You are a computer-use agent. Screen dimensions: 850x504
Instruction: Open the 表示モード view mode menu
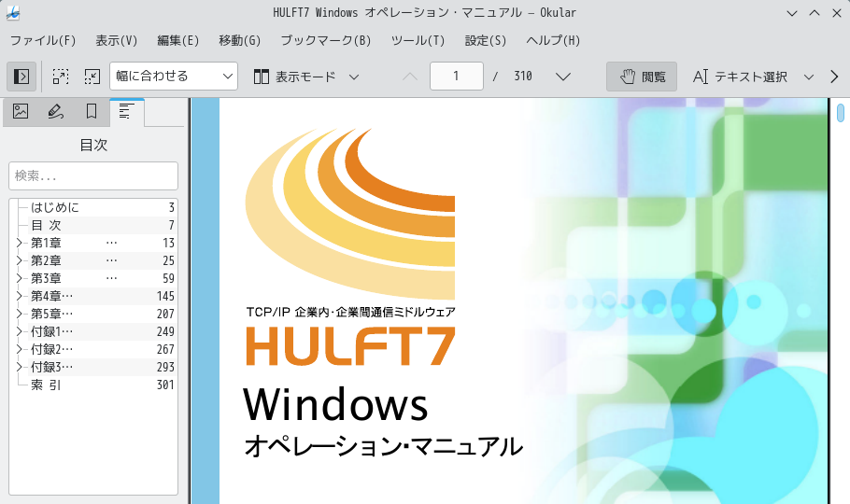[x=306, y=77]
